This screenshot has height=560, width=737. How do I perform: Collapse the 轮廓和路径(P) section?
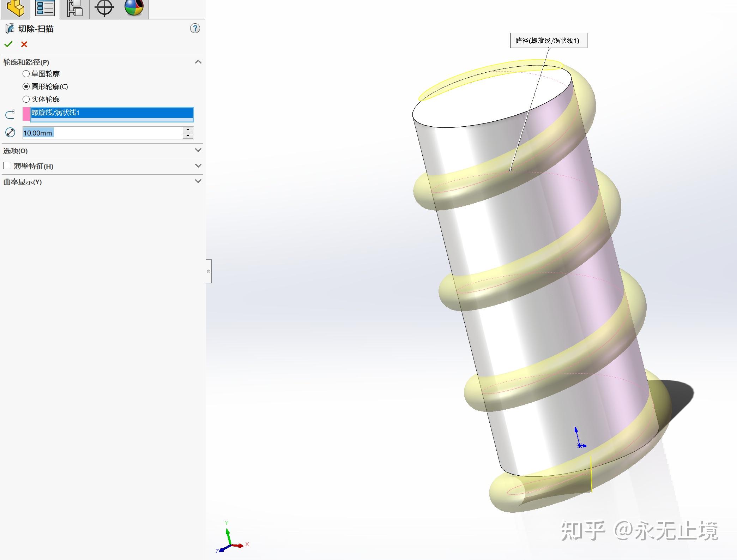tap(198, 62)
